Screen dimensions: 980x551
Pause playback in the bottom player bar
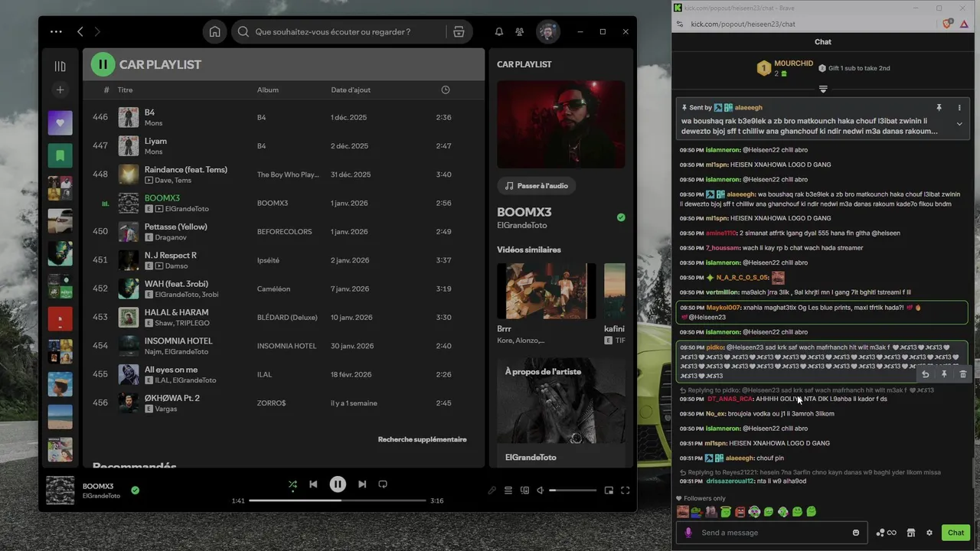tap(338, 484)
